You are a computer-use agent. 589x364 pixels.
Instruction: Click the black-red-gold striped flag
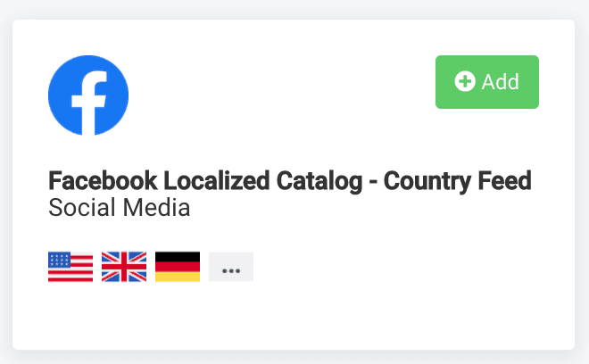(178, 267)
